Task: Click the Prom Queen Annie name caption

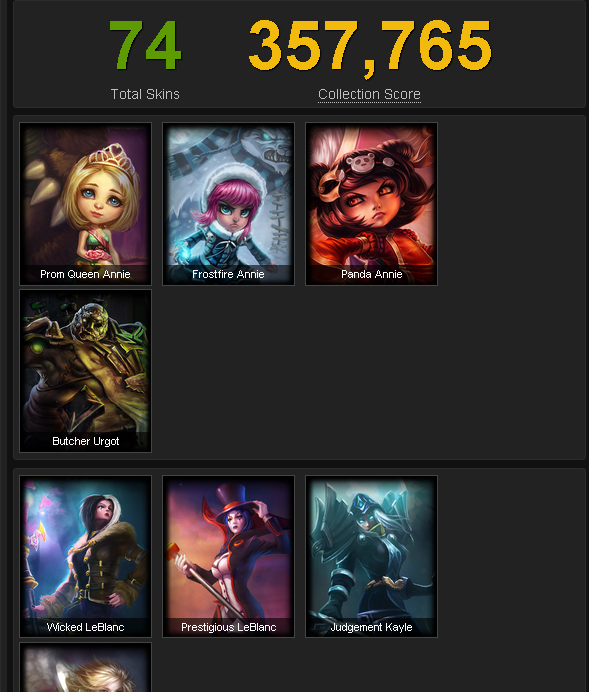Action: [85, 274]
